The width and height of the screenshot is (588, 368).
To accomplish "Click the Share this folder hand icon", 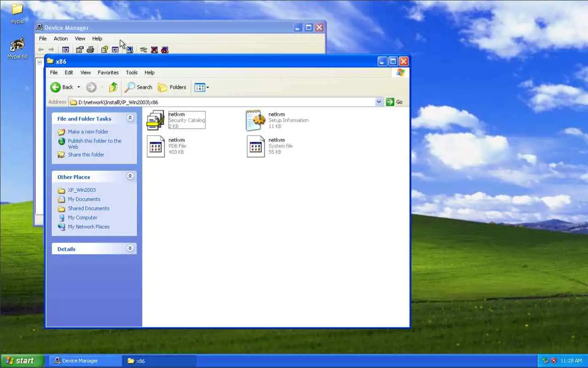I will click(x=62, y=155).
